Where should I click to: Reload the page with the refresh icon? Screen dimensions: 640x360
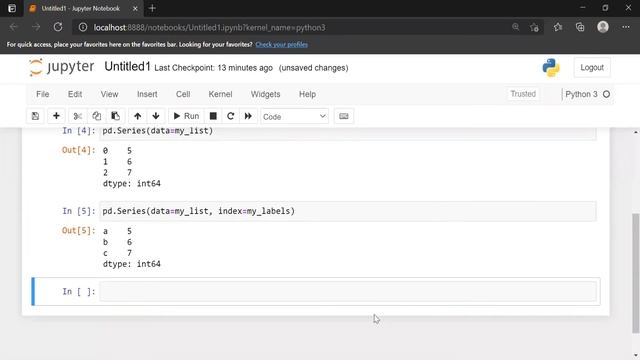58,27
